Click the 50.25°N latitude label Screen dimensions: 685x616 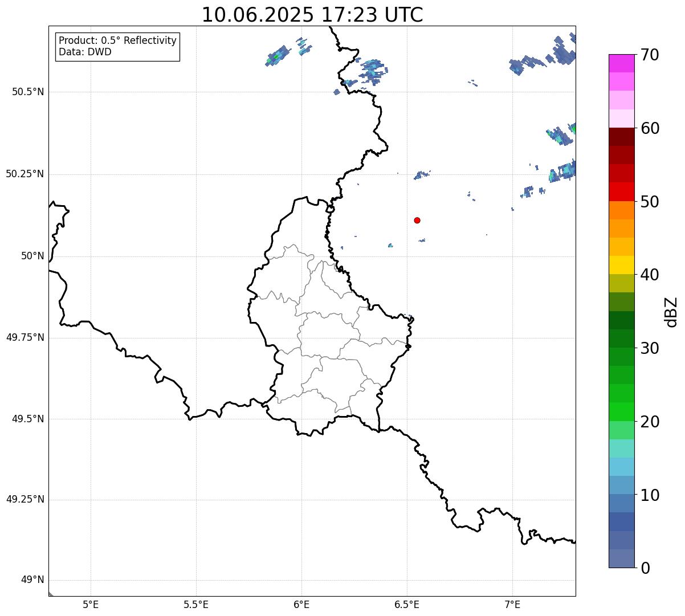coord(25,174)
